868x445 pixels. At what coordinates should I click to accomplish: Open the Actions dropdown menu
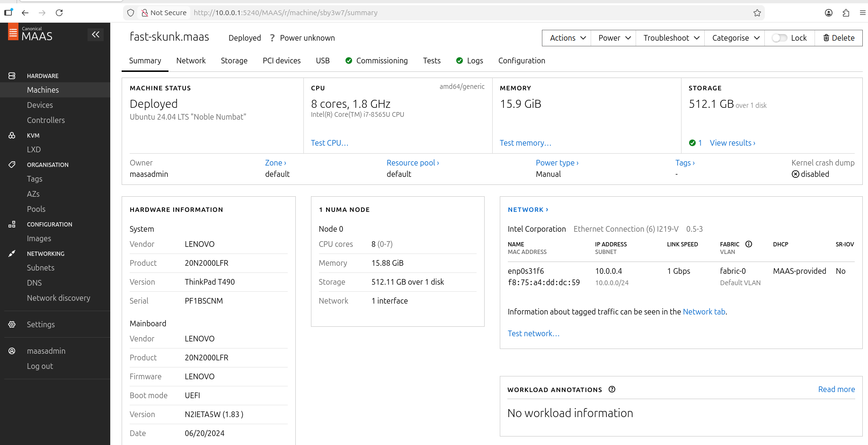pos(567,38)
